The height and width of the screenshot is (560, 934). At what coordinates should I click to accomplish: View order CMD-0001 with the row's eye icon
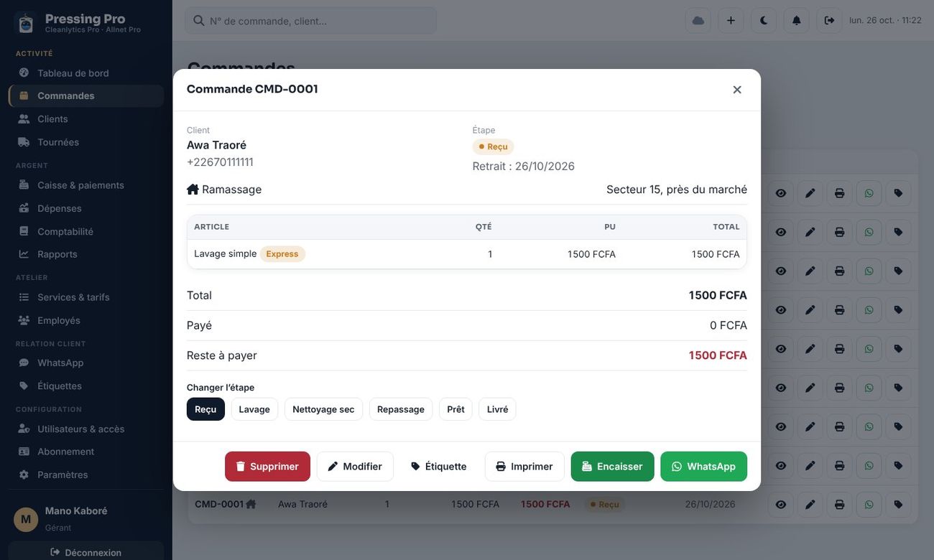pos(781,504)
